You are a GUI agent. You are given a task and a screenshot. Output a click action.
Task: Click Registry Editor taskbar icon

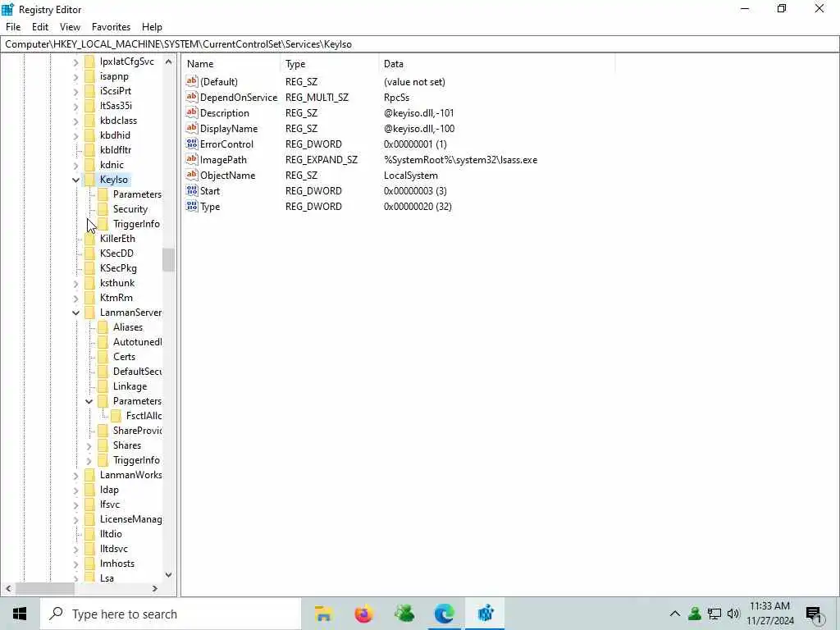pyautogui.click(x=485, y=614)
